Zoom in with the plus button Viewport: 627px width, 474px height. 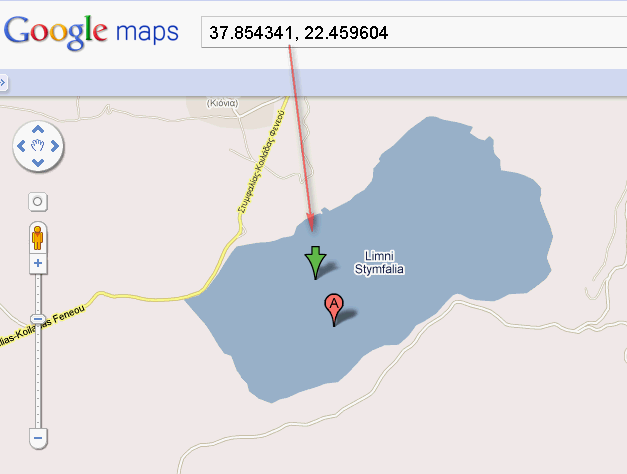(x=38, y=263)
